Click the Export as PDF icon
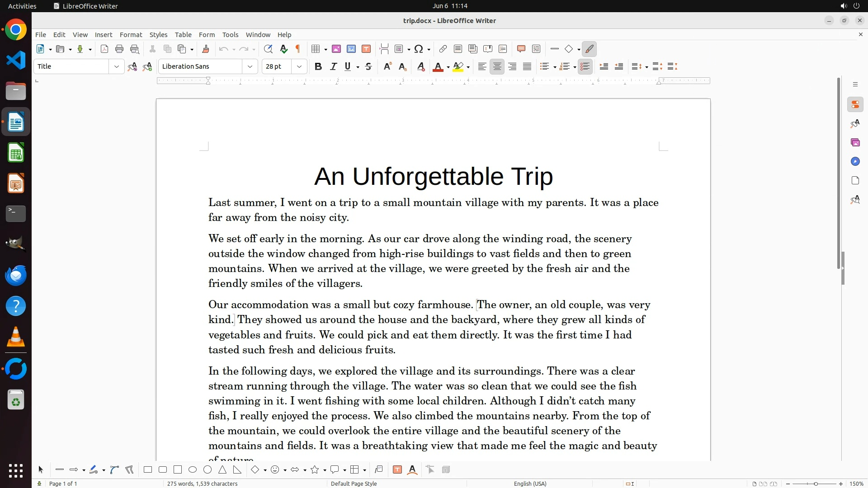Image resolution: width=868 pixels, height=488 pixels. pyautogui.click(x=104, y=49)
